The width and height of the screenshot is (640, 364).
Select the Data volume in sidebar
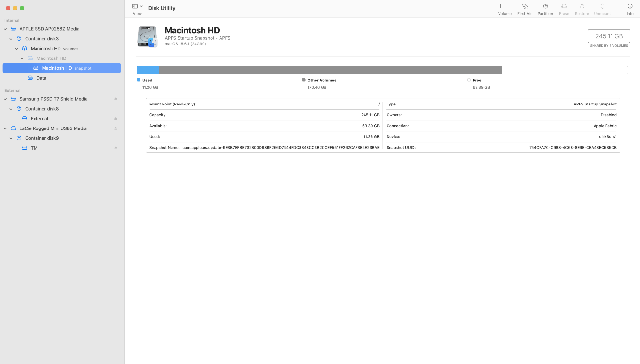point(41,78)
